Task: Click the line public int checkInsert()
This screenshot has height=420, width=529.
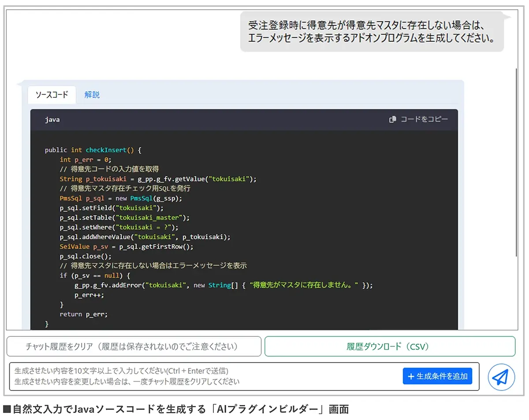Action: click(93, 150)
